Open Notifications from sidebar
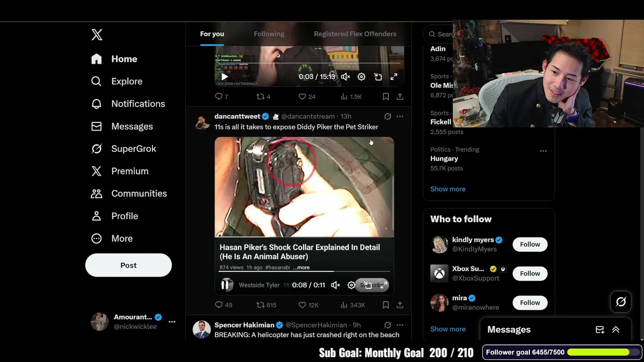 pyautogui.click(x=128, y=104)
